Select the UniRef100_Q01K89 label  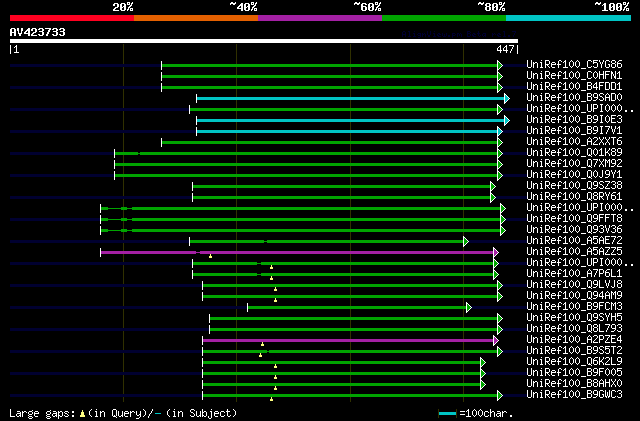pyautogui.click(x=574, y=152)
